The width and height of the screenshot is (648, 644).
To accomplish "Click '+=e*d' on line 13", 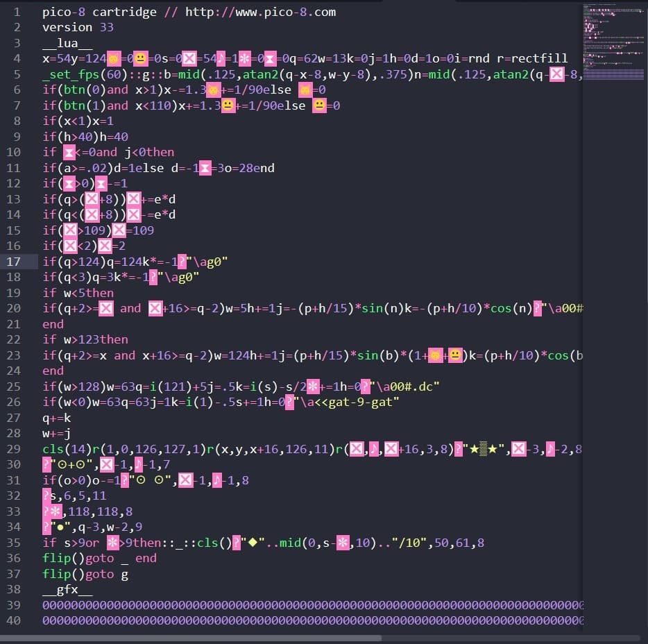I will click(158, 199).
